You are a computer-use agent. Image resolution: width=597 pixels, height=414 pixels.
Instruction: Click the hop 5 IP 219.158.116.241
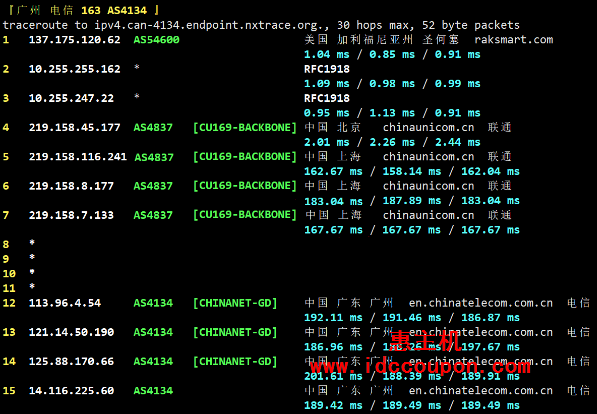78,157
